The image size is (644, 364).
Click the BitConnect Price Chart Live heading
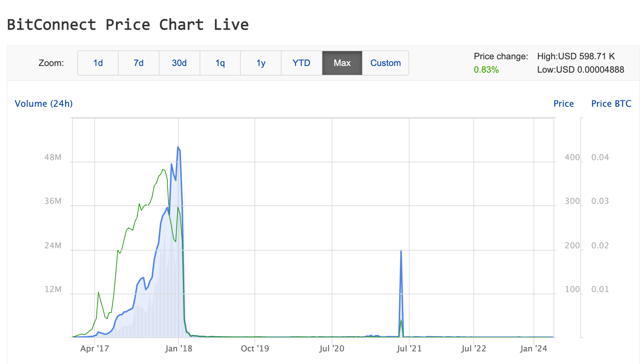point(128,25)
